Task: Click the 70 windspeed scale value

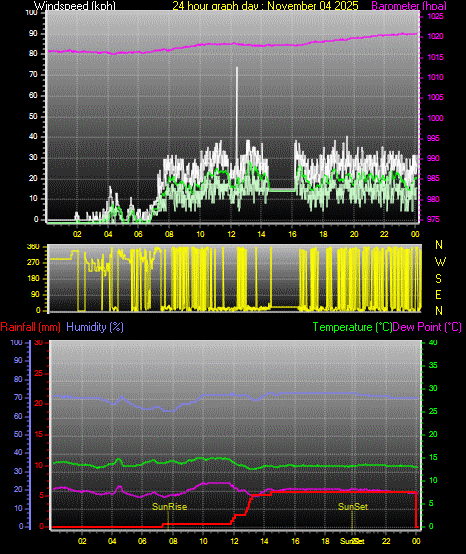Action: tap(33, 75)
